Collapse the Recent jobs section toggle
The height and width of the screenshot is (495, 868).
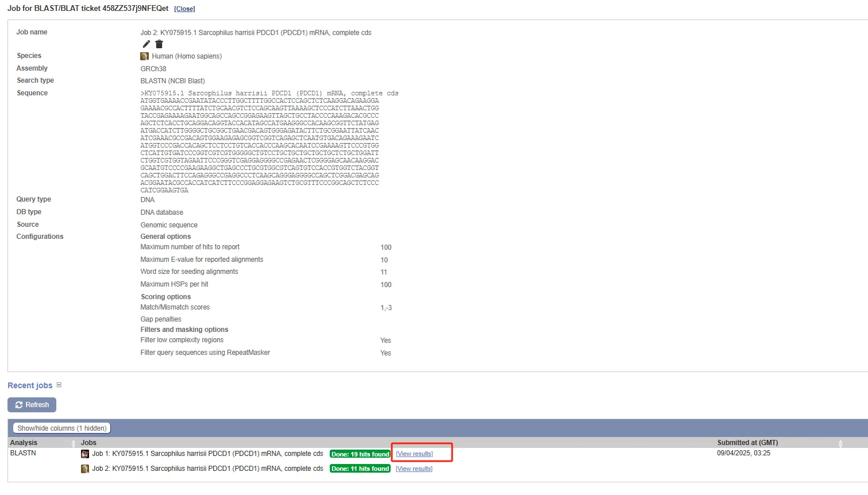click(x=59, y=385)
